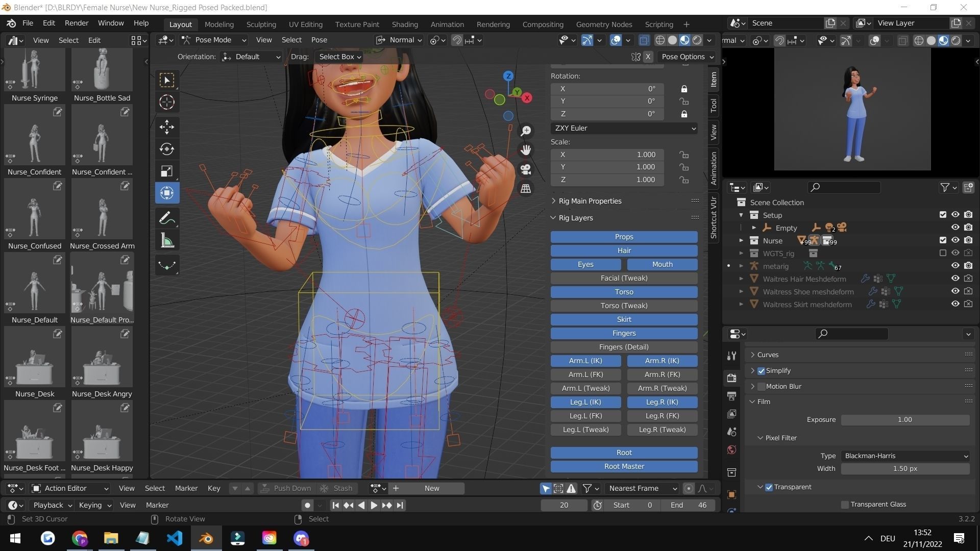The height and width of the screenshot is (551, 980).
Task: Pick the Annotate tool
Action: point(167,218)
